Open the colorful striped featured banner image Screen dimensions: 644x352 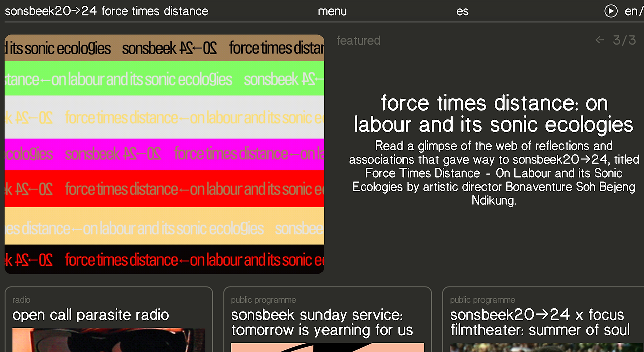pyautogui.click(x=164, y=154)
